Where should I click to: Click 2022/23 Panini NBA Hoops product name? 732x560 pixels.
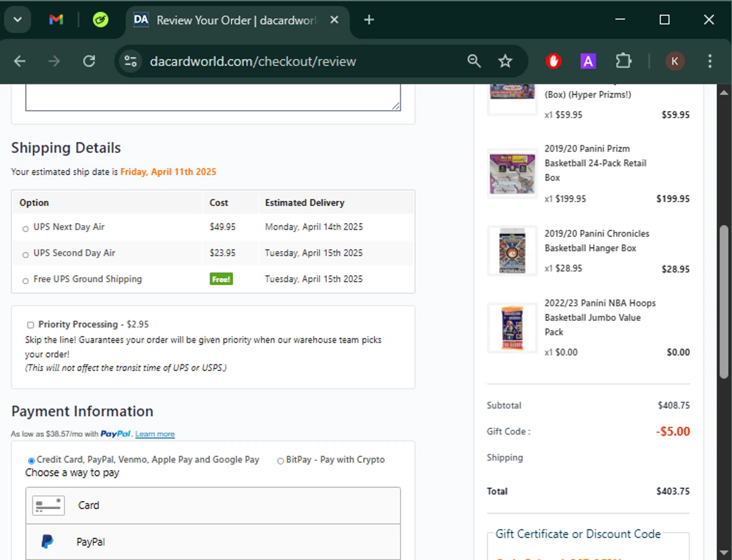point(600,318)
